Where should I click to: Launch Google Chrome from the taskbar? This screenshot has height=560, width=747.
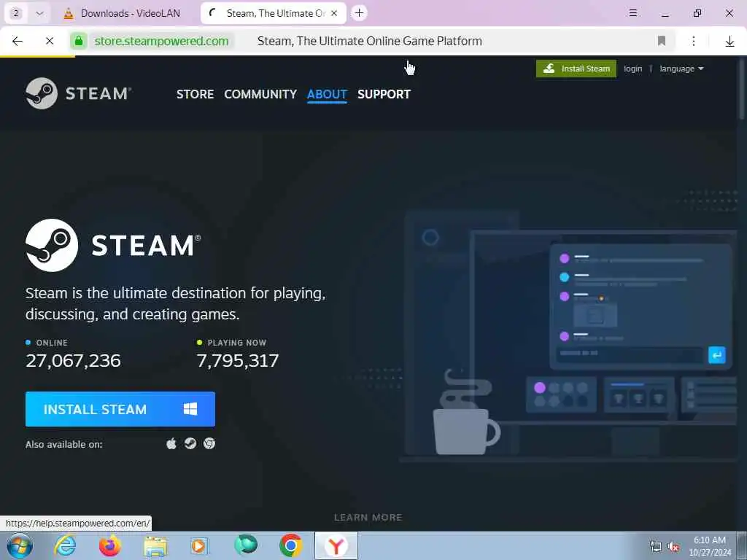[x=290, y=545]
